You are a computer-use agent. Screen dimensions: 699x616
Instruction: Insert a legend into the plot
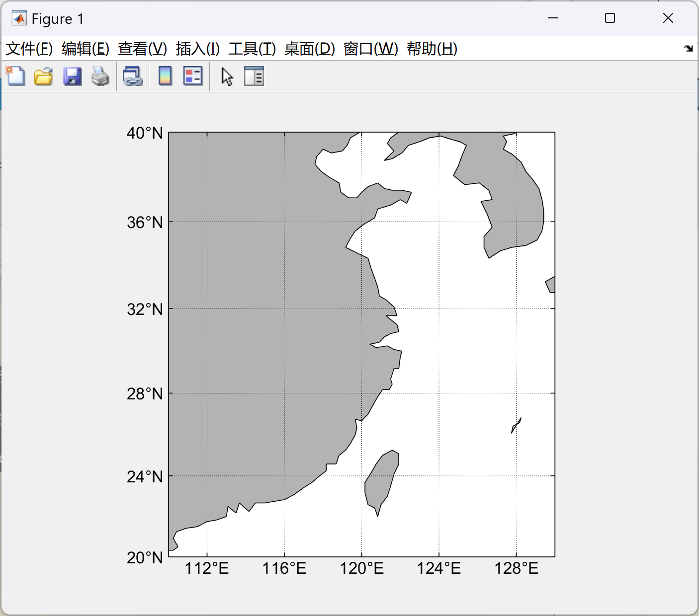(x=192, y=76)
